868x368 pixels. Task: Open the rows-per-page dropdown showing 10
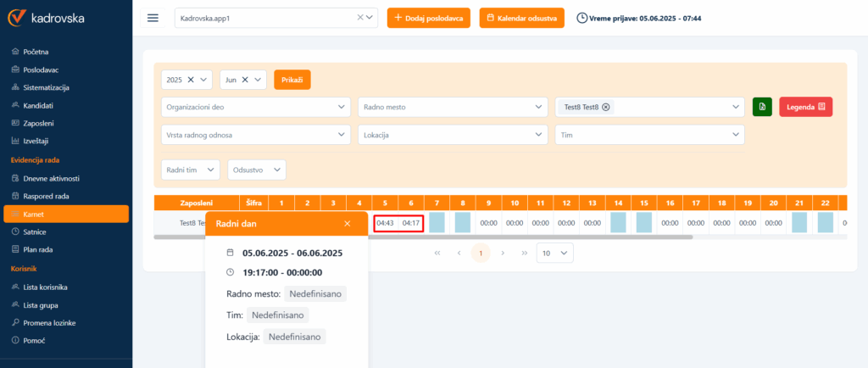click(555, 253)
